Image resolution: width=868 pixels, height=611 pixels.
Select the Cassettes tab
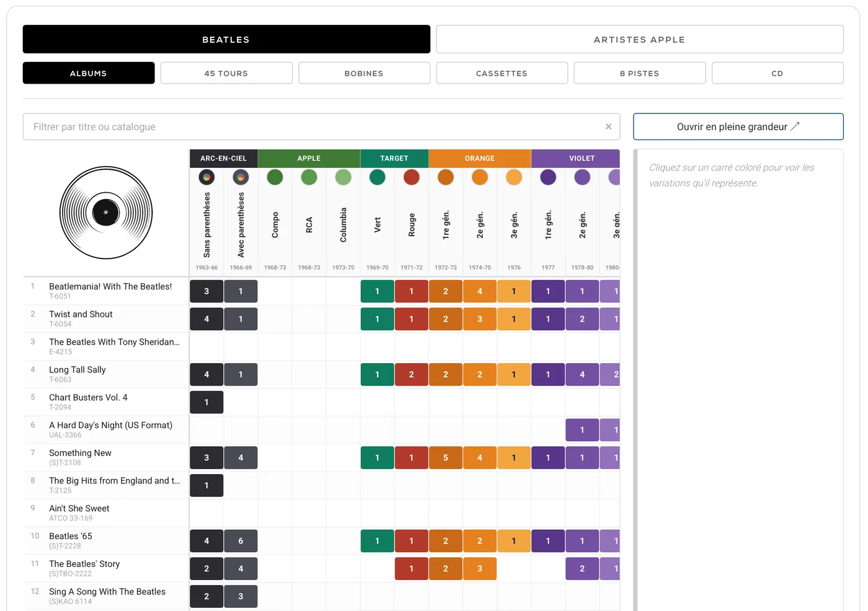(502, 73)
